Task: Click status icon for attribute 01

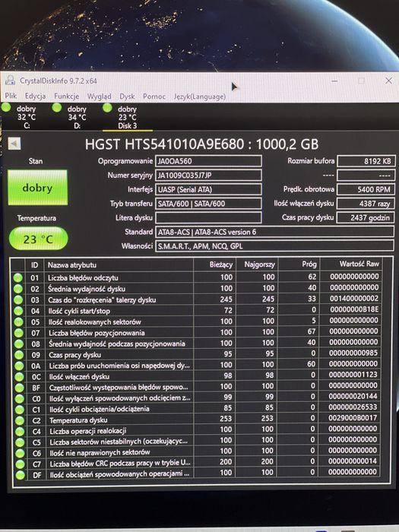Action: click(x=18, y=278)
